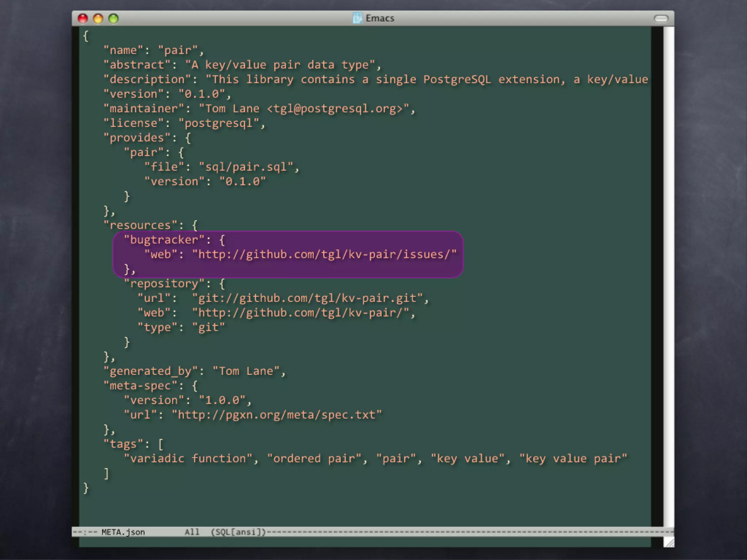This screenshot has height=560, width=747.
Task: Click the Emacs document icon in title bar
Action: point(357,18)
